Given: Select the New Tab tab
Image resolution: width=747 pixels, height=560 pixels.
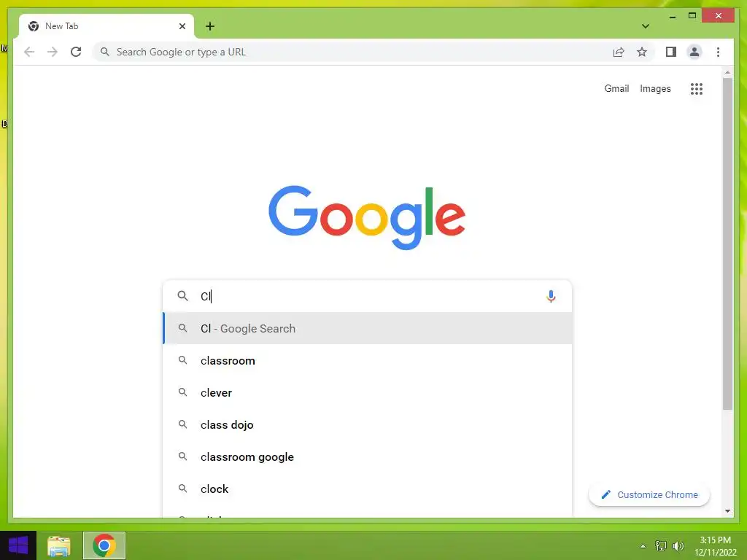Looking at the screenshot, I should 107,26.
